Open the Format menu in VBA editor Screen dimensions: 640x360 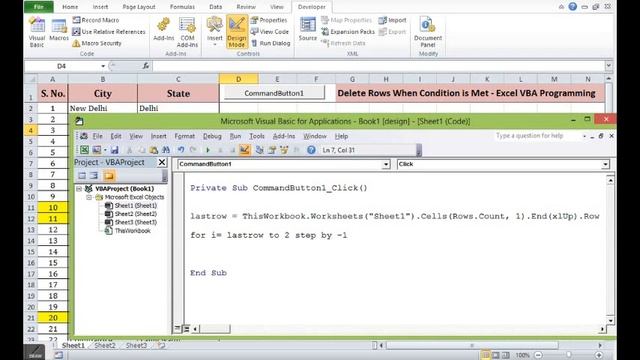click(x=184, y=136)
